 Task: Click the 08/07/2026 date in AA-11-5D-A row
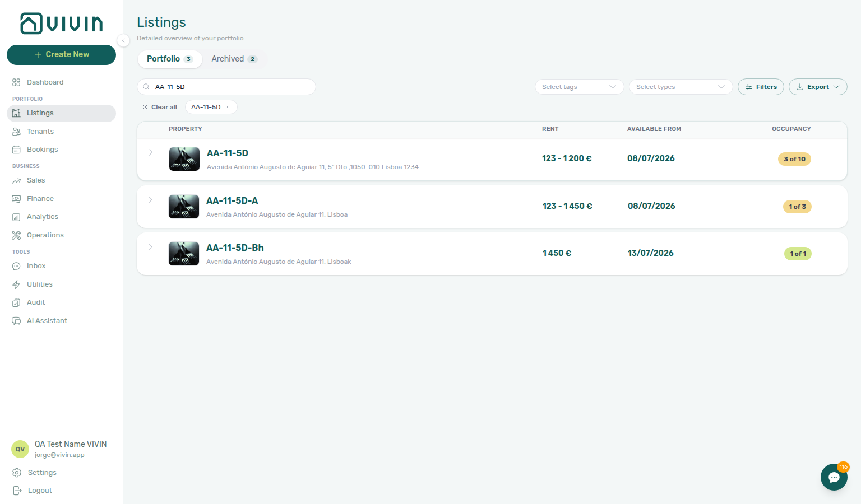coord(651,206)
